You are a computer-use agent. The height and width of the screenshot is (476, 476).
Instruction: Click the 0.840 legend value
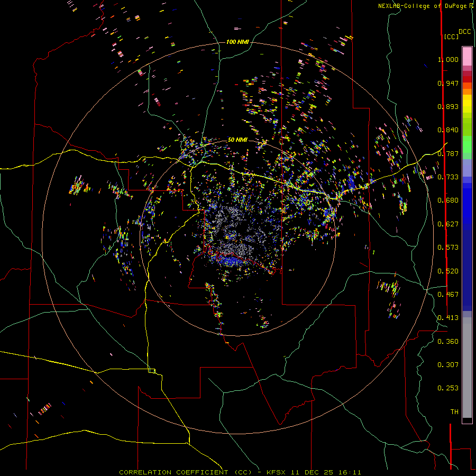pos(448,130)
